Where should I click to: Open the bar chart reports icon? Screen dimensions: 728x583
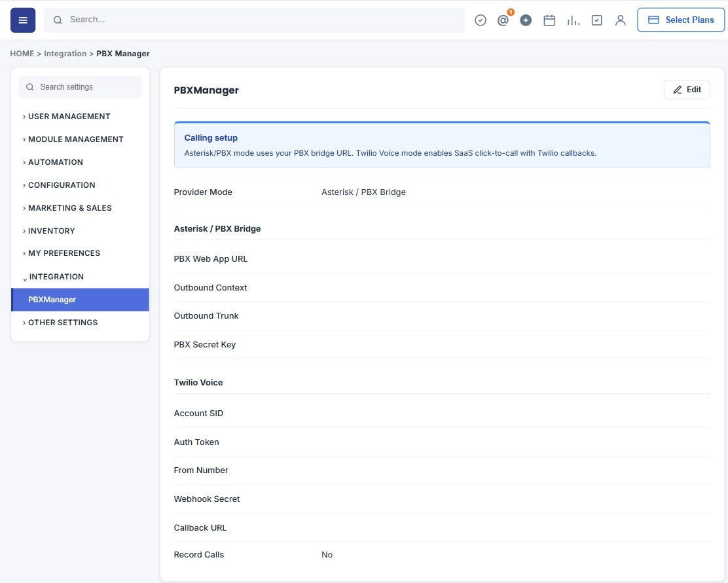(x=573, y=20)
